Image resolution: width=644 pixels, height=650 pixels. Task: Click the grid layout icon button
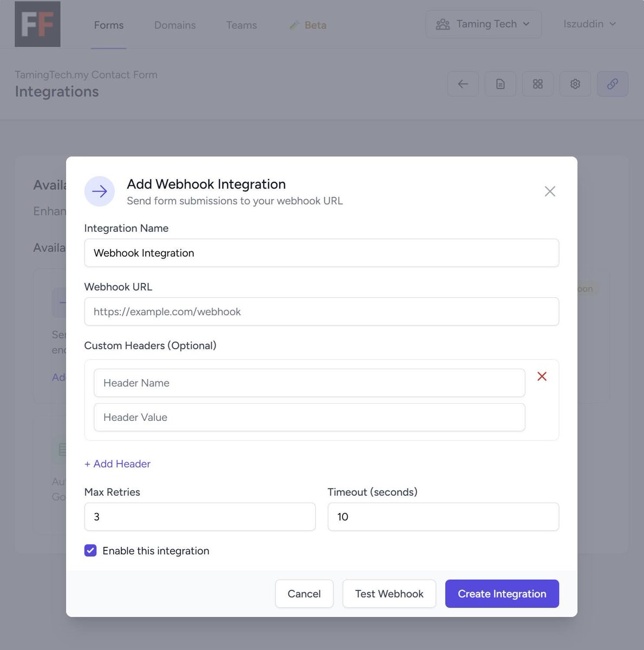(538, 84)
